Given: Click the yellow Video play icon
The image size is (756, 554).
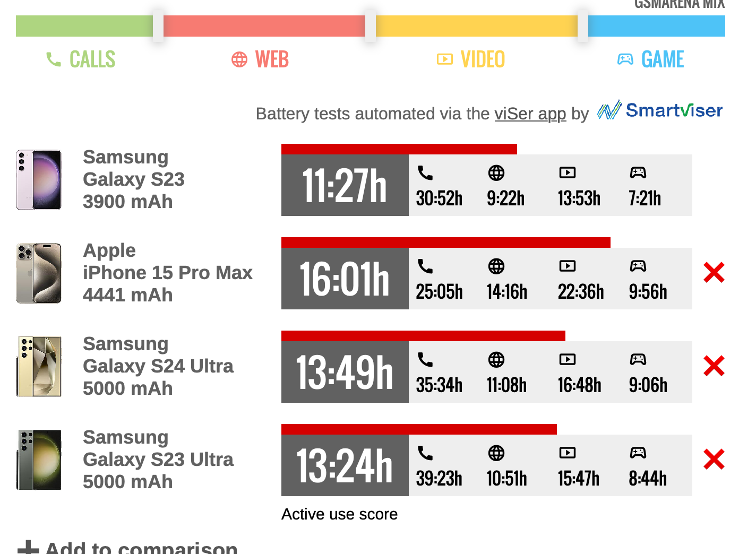Looking at the screenshot, I should pyautogui.click(x=444, y=59).
